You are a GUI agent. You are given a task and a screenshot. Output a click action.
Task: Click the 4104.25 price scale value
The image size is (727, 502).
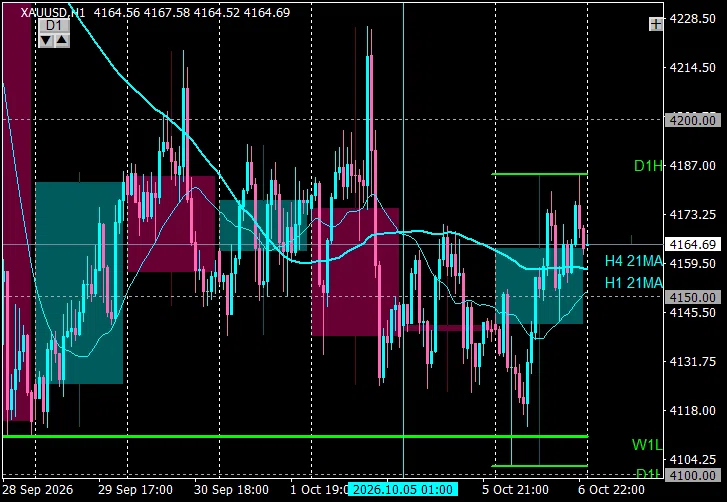point(693,459)
